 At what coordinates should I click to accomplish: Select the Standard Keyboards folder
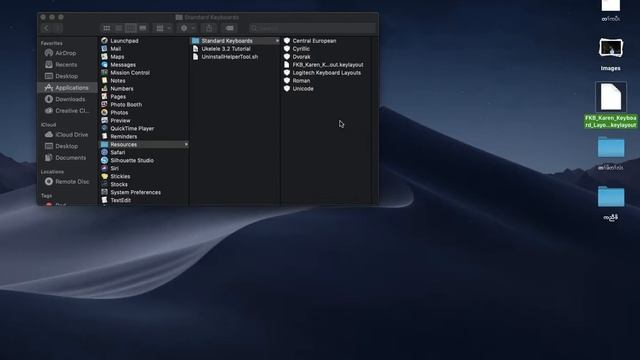click(x=236, y=41)
